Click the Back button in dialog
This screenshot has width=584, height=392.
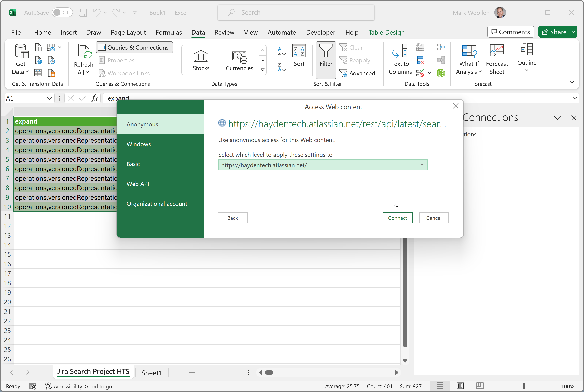(232, 218)
